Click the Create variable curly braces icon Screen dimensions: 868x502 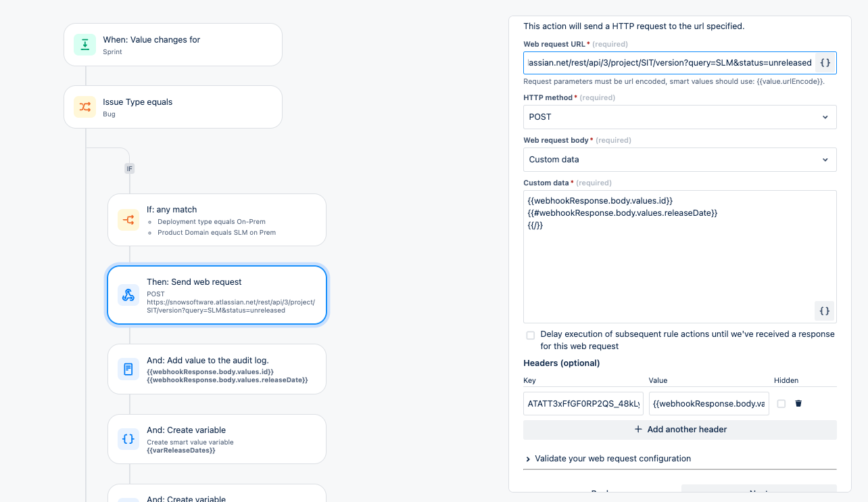[x=128, y=439]
